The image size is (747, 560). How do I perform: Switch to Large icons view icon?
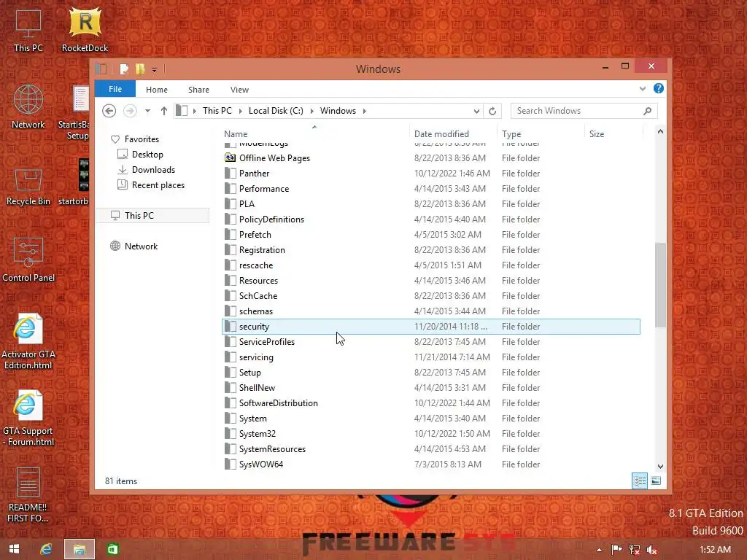pos(656,481)
